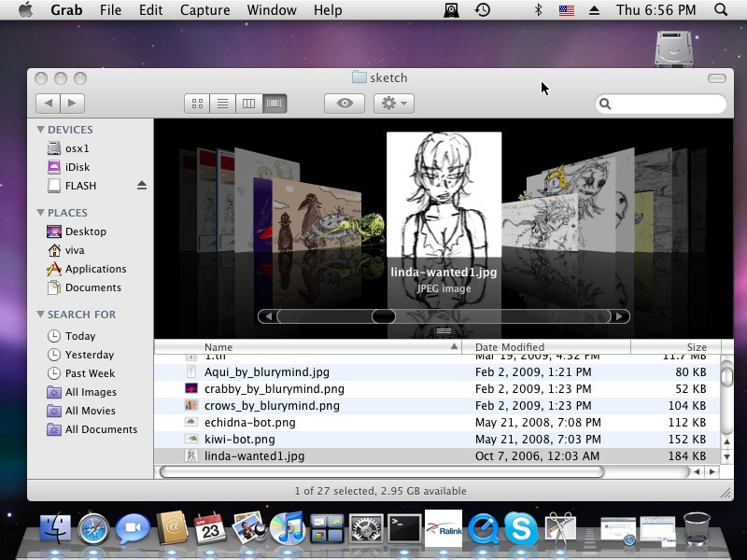Click the linda-wanted1.jpg cover flow image

[x=444, y=195]
